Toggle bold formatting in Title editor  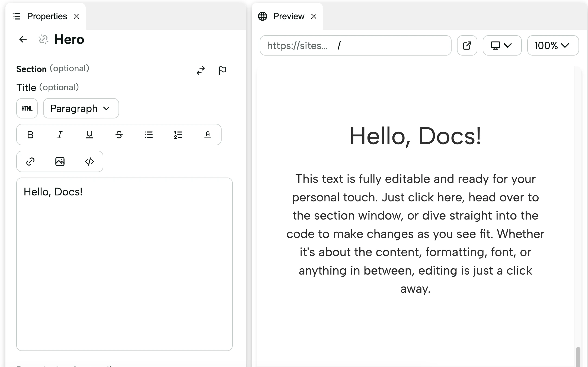point(30,135)
